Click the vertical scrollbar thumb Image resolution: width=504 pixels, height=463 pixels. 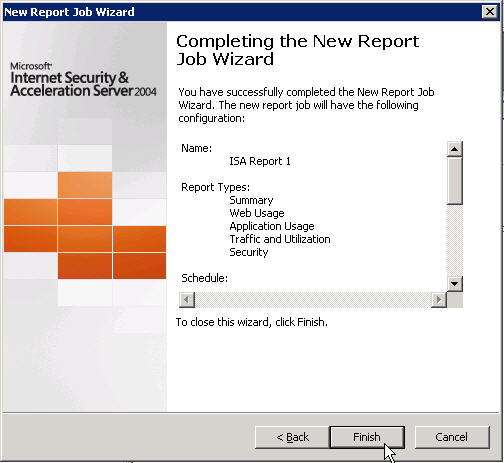[454, 181]
